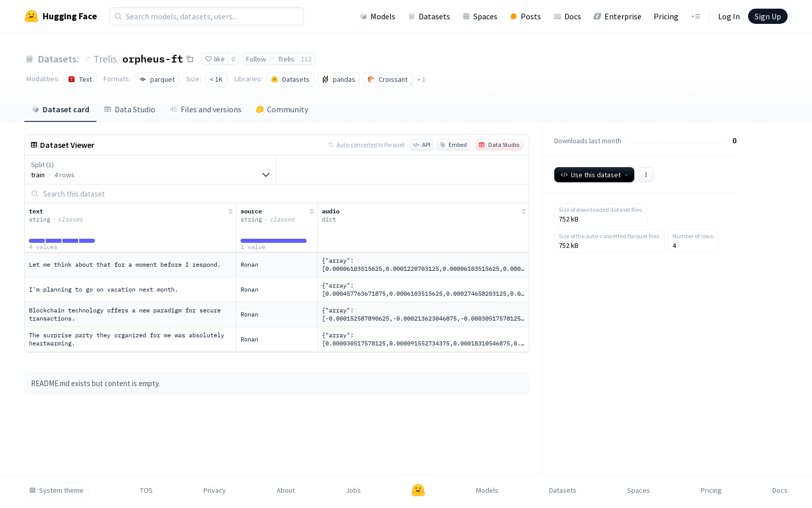Select the Croissant library tag

[388, 79]
